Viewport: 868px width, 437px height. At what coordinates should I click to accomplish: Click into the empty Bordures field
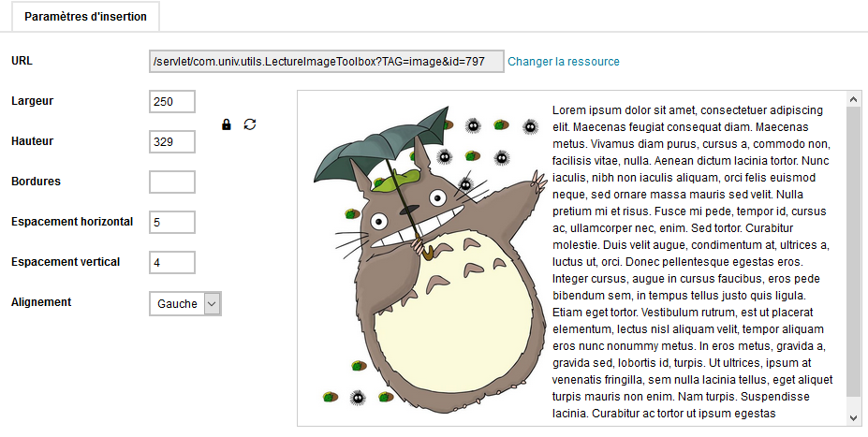pos(172,182)
